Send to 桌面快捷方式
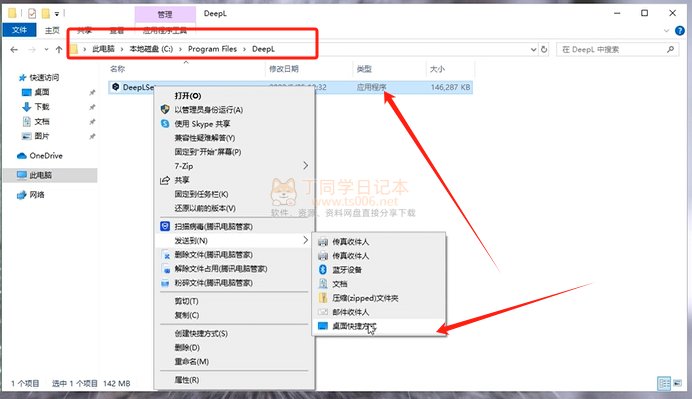 (x=379, y=326)
